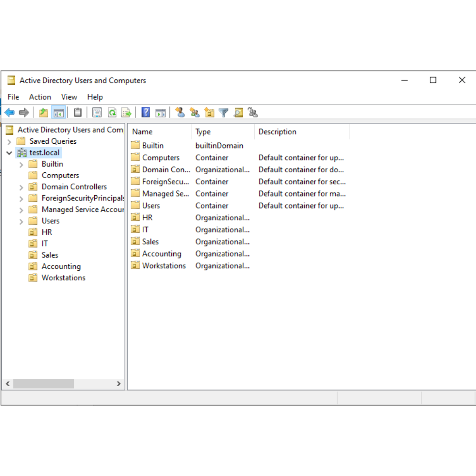Click 'Default container for sec...' description cell
Viewport: 476px width, 476px height.
(x=302, y=181)
